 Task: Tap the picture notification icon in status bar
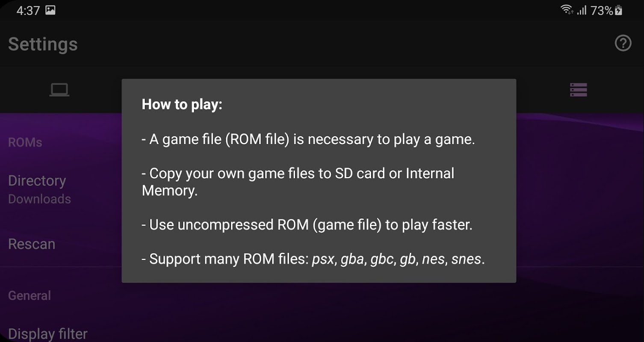(x=50, y=10)
